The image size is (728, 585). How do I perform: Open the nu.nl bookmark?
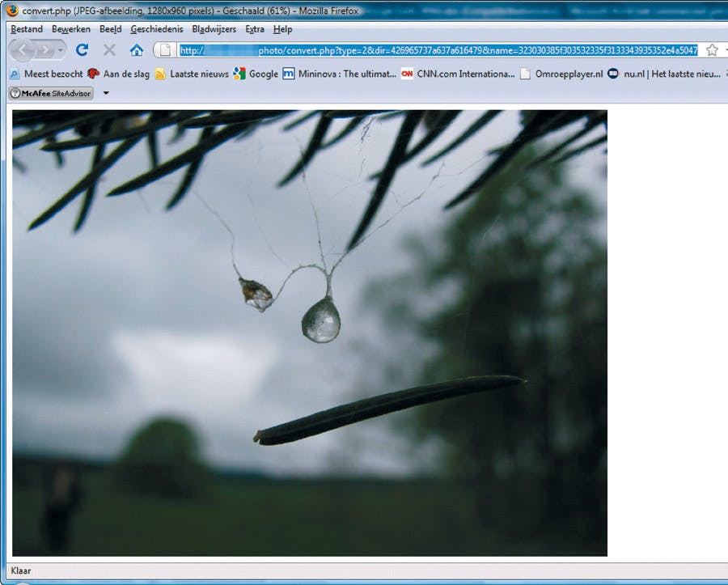664,74
